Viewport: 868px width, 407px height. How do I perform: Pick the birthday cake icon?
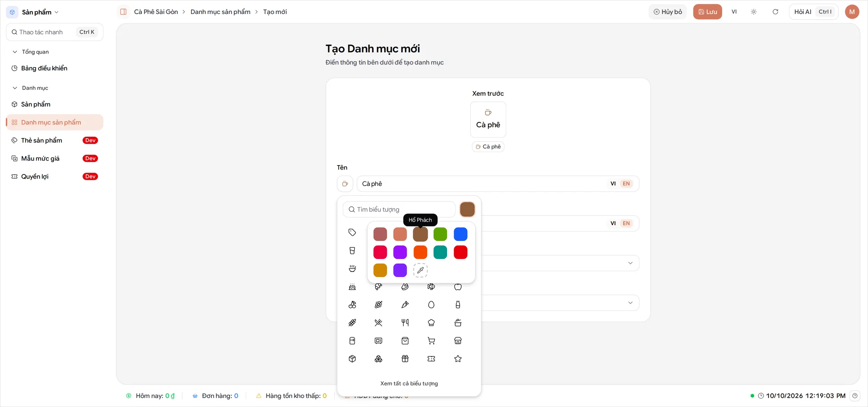(352, 287)
